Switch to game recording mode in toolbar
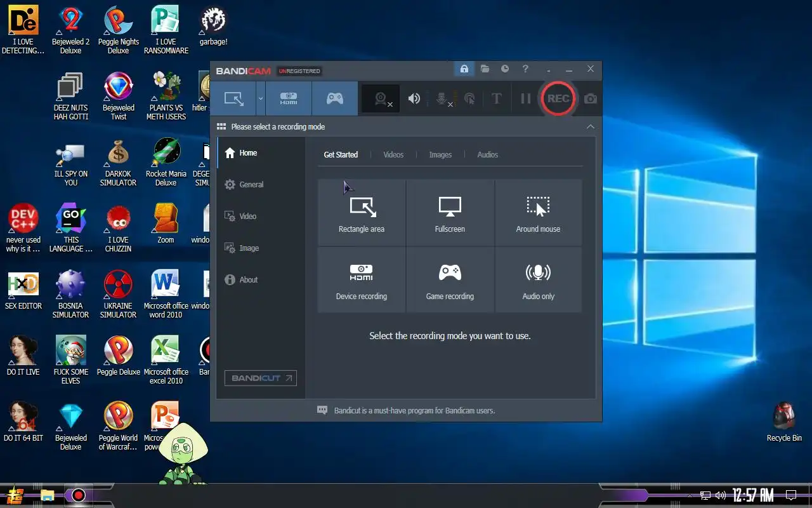Screen dimensions: 812x508 tap(335, 98)
